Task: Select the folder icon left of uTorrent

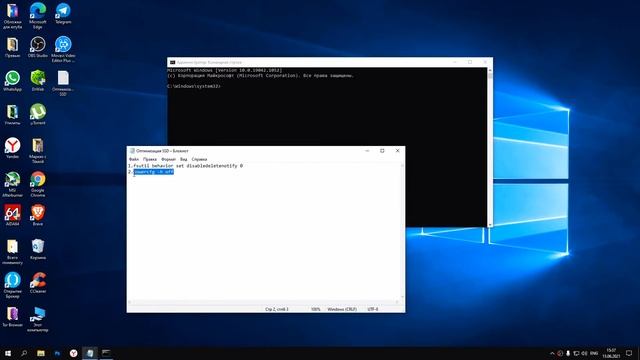Action: (12, 114)
